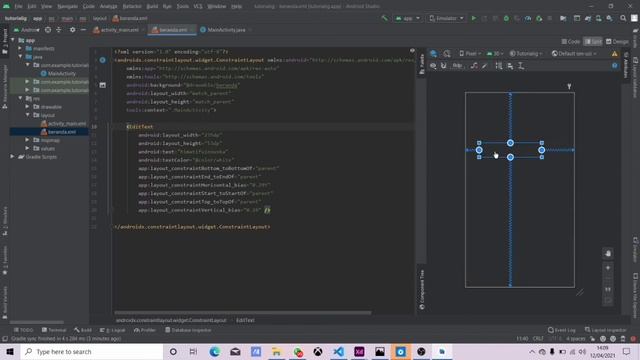Open the Android project view dropdown
Viewport: 640px width, 360px height.
click(x=27, y=30)
